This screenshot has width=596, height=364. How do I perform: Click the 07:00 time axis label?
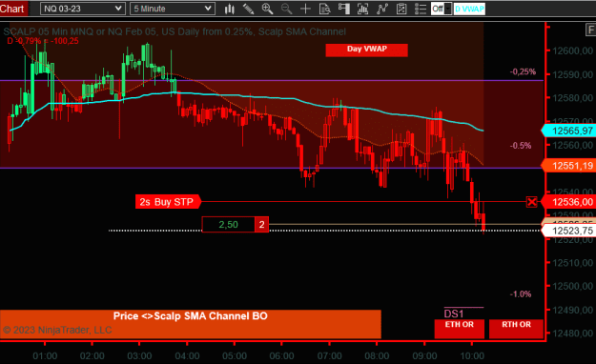(329, 356)
